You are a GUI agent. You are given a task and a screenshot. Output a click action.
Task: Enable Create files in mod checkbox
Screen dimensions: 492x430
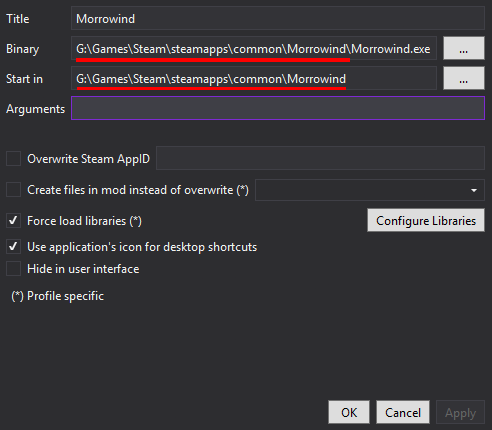point(13,190)
